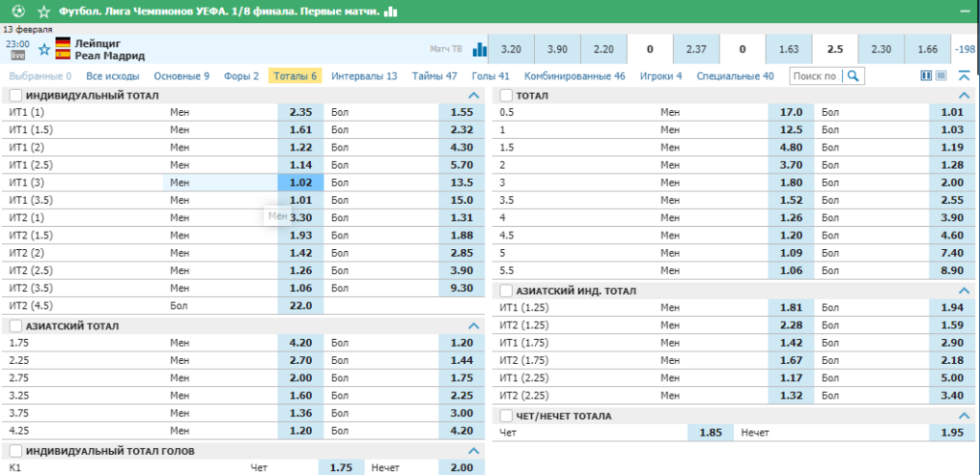Select ИТ2 (2.25) Мен odds 1.32
This screenshot has width=980, height=475.
(x=791, y=395)
